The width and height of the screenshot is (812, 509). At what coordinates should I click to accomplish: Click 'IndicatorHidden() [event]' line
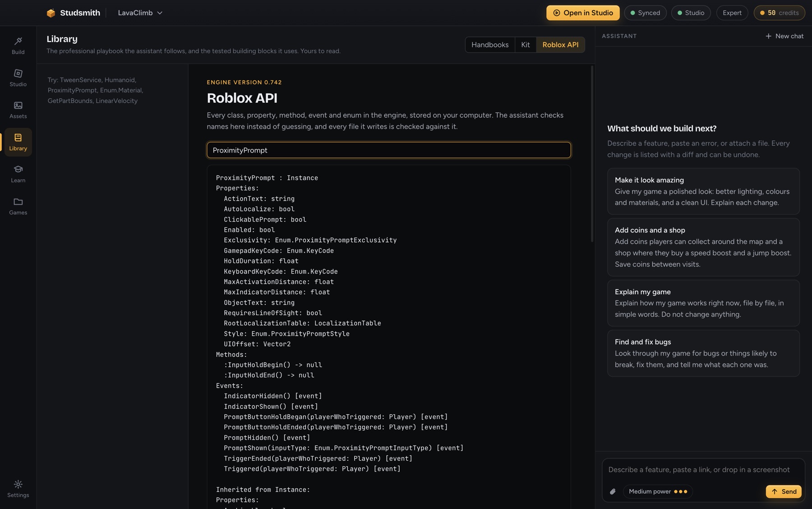tap(273, 396)
